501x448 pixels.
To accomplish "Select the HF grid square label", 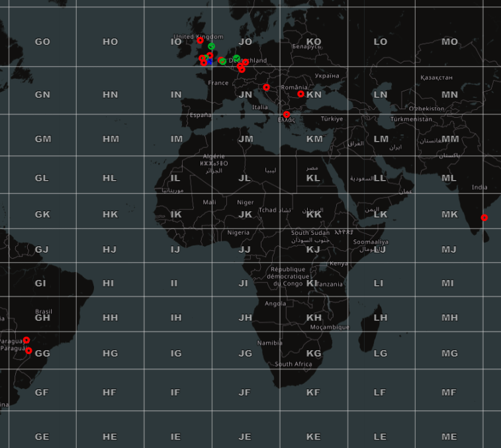I will click(x=110, y=392).
